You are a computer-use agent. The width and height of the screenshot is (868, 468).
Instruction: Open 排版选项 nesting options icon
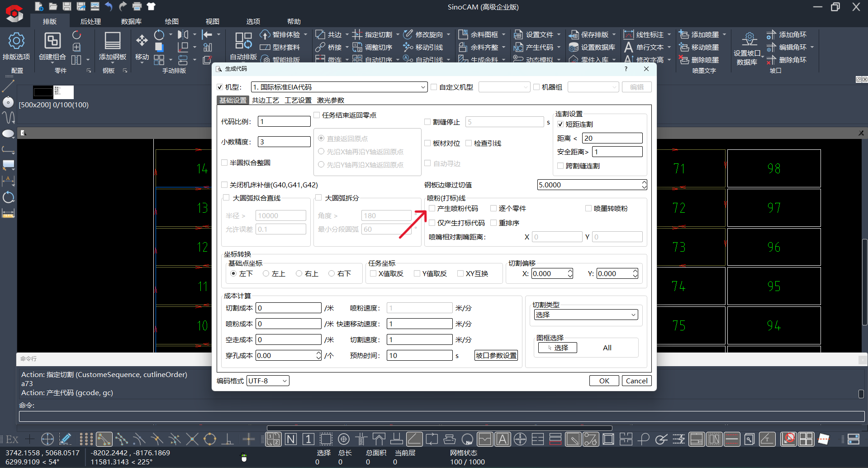pos(16,46)
